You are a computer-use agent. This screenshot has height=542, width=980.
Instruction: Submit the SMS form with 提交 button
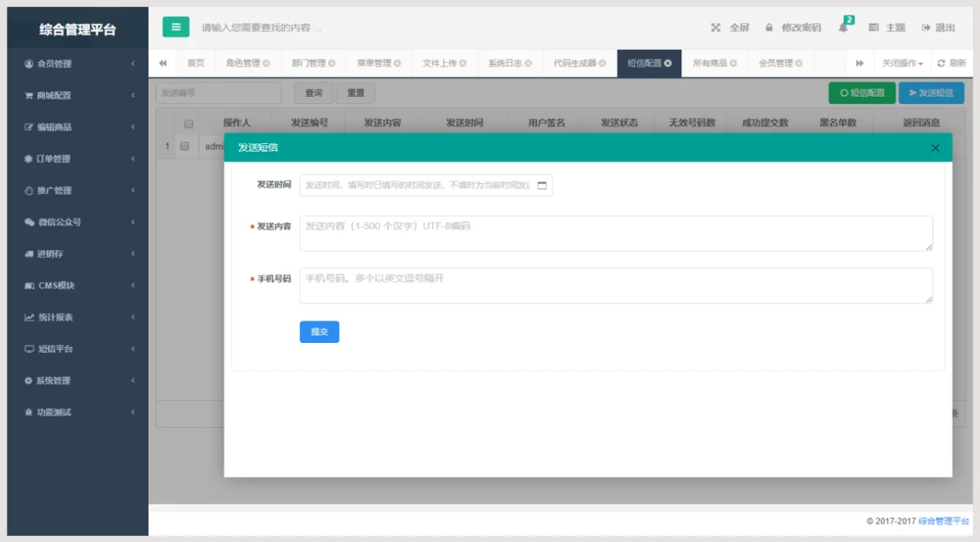319,331
